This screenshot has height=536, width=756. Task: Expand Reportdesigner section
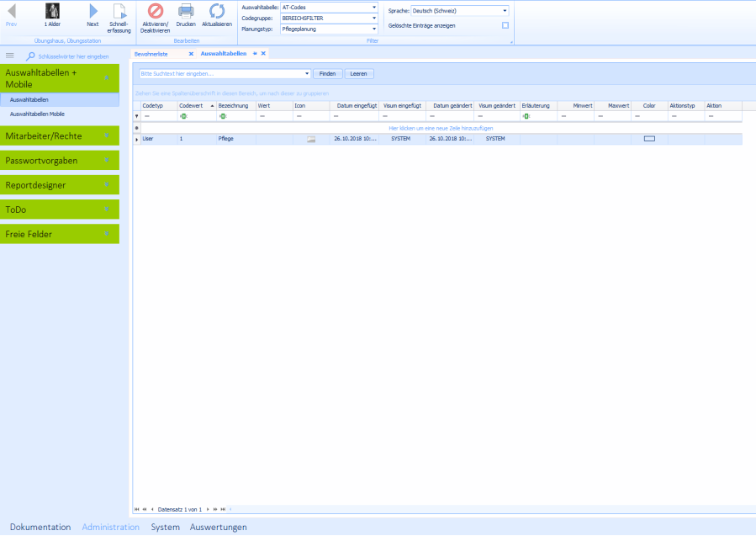click(107, 185)
